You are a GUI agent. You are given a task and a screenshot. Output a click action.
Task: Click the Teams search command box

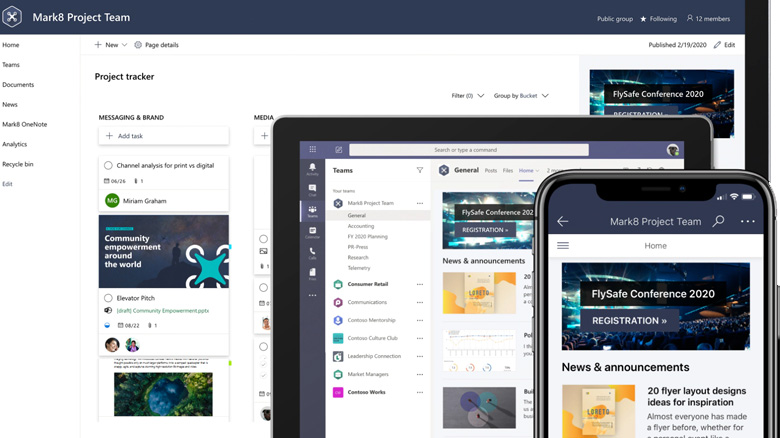469,150
